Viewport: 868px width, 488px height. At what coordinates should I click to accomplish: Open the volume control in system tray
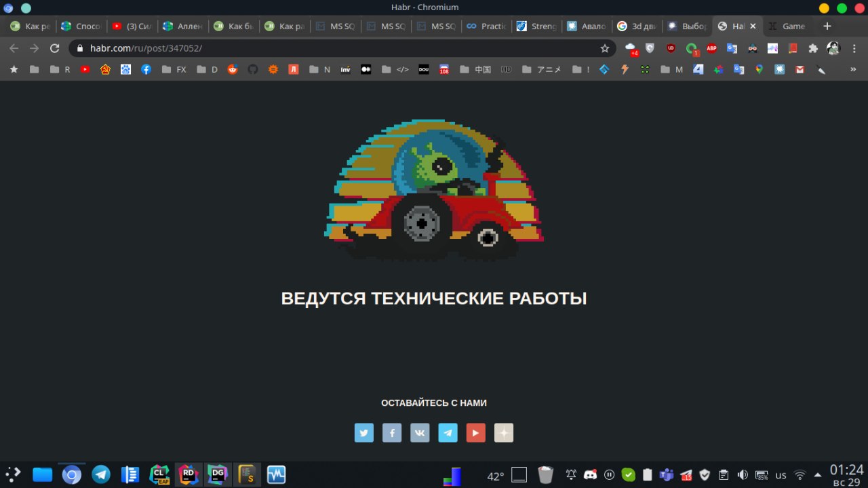tap(743, 474)
